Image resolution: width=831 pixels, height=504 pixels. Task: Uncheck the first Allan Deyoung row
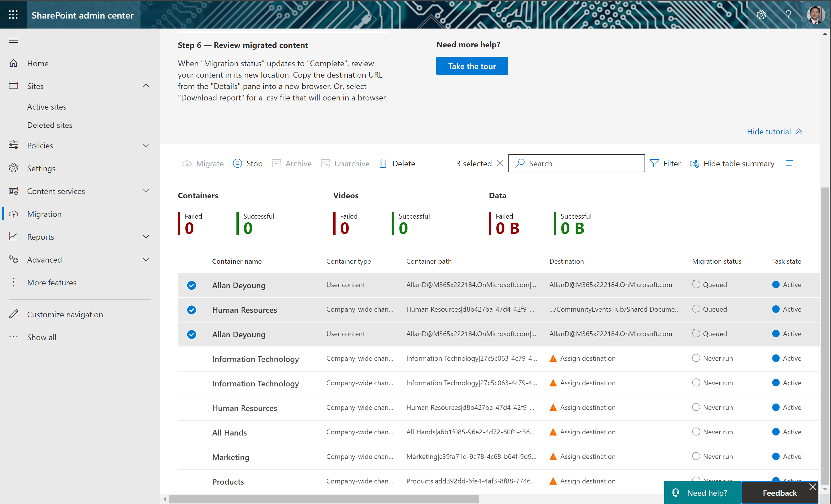tap(192, 285)
